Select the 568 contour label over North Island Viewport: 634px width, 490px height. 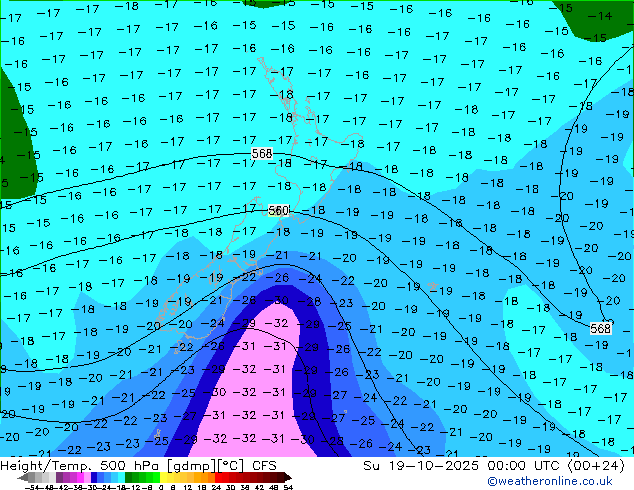pyautogui.click(x=262, y=154)
